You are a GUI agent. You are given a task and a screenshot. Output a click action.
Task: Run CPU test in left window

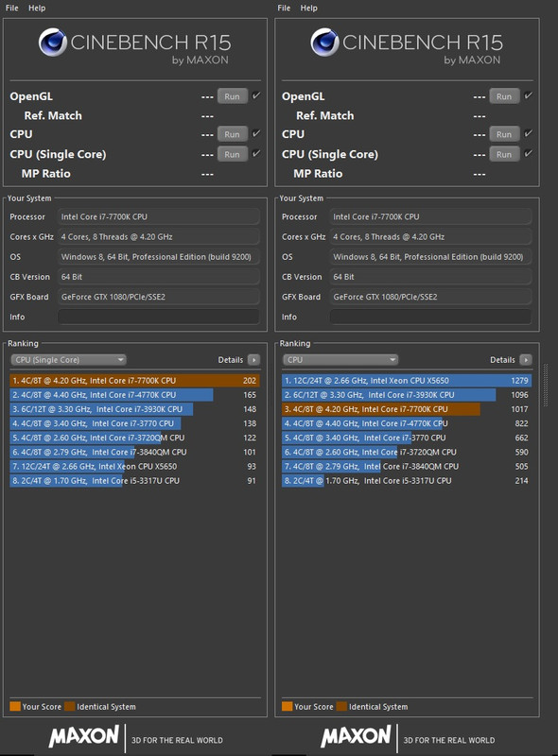(x=232, y=134)
